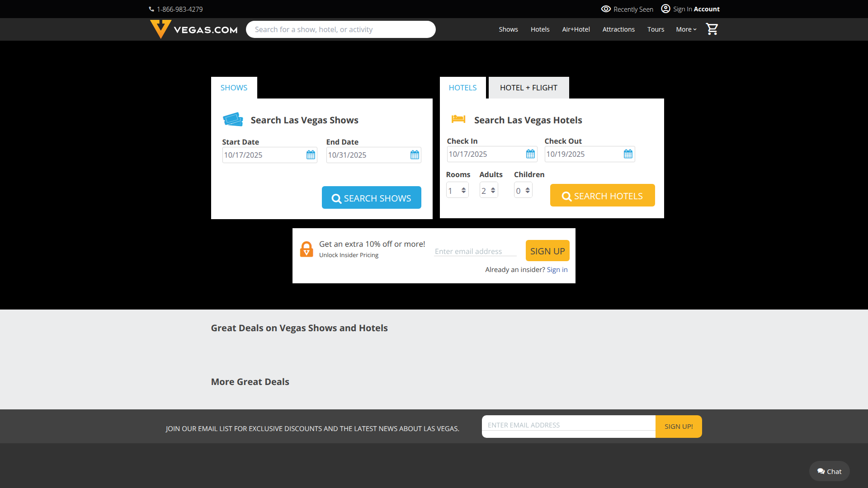This screenshot has width=868, height=488.
Task: Click the Vegas.com logo
Action: tap(193, 29)
